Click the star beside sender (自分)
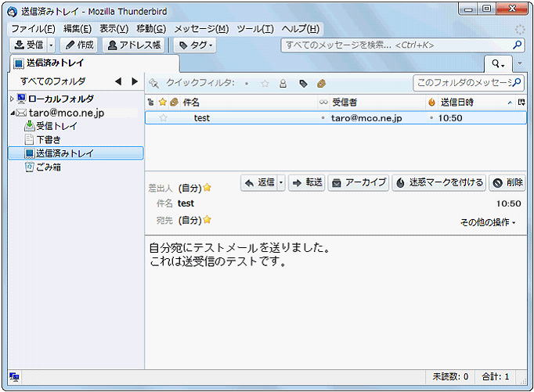 207,188
